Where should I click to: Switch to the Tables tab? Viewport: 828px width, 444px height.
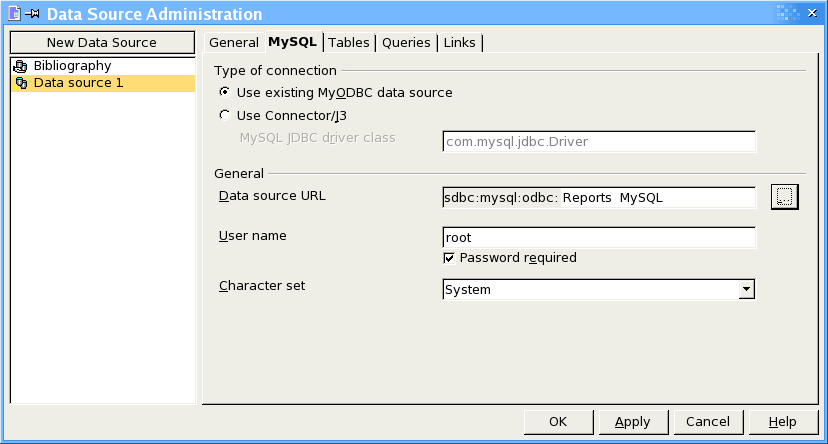(349, 42)
